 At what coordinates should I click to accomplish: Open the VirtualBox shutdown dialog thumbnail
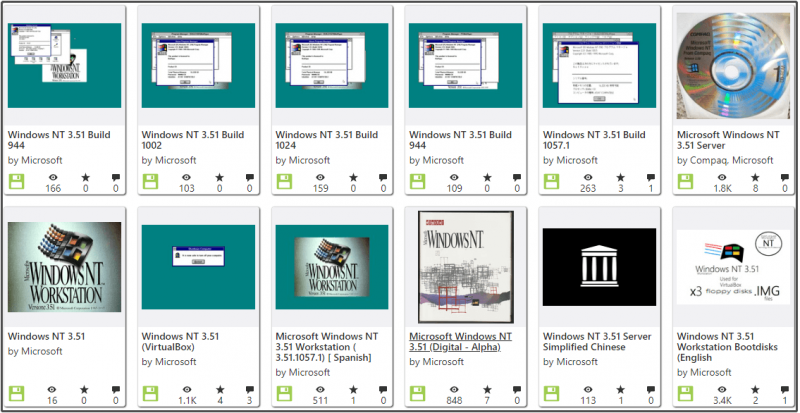click(198, 267)
